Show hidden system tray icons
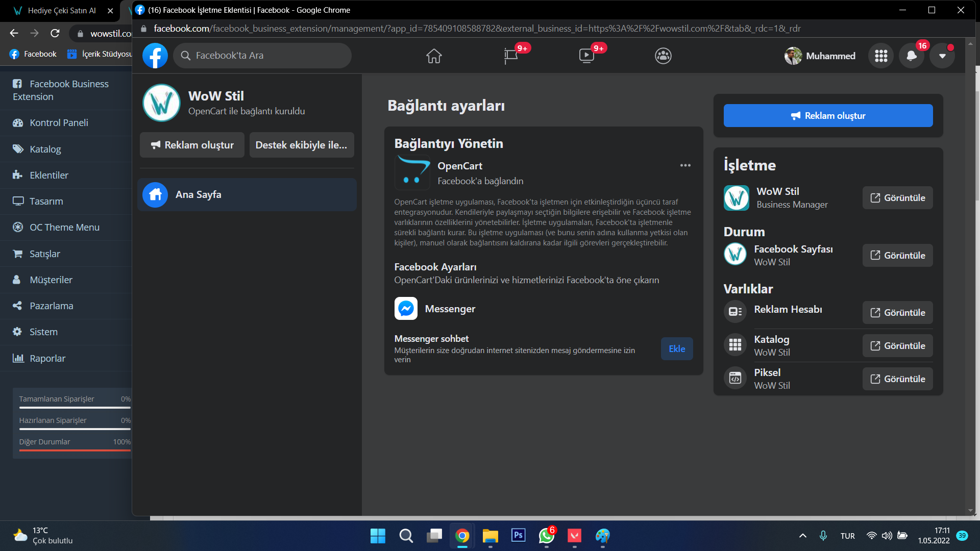The height and width of the screenshot is (551, 980). click(803, 536)
